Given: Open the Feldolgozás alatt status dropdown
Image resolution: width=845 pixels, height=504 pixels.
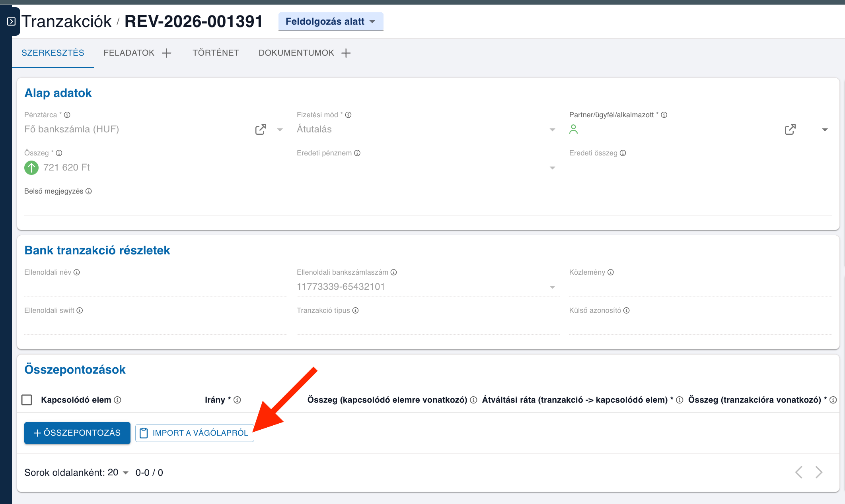Looking at the screenshot, I should click(x=331, y=21).
